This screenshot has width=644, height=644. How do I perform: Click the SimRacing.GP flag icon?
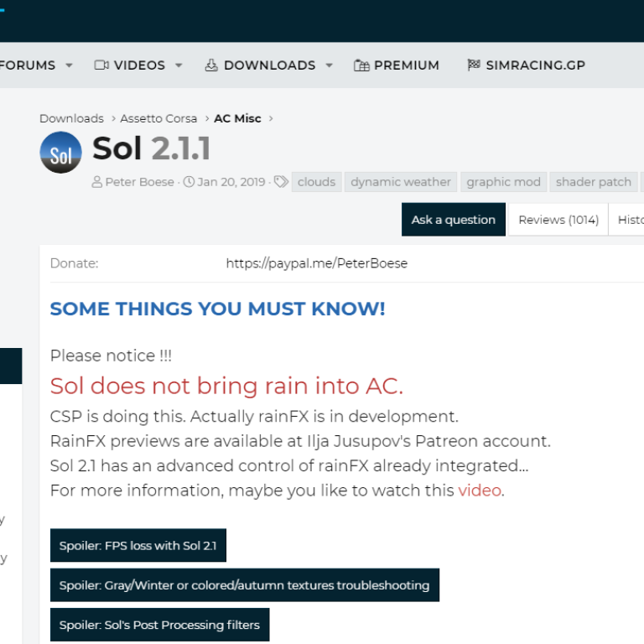[474, 65]
